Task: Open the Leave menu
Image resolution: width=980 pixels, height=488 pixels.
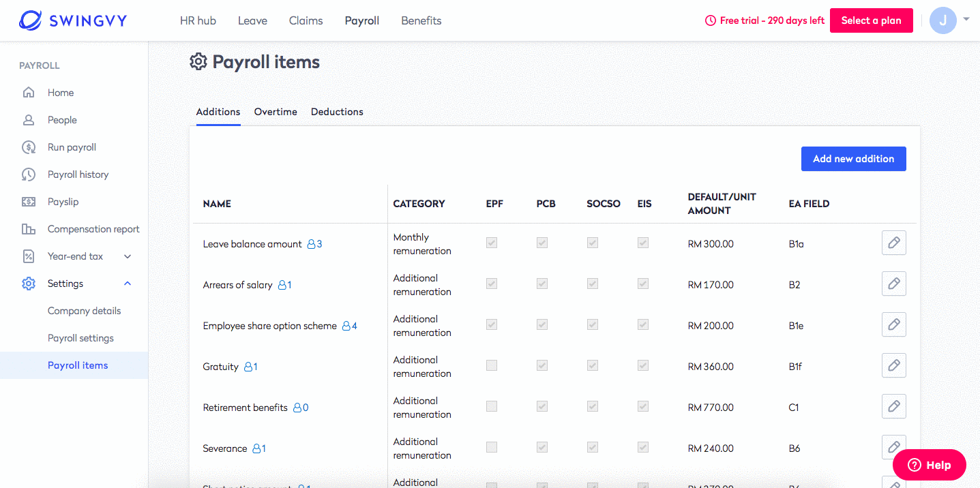Action: (x=252, y=20)
